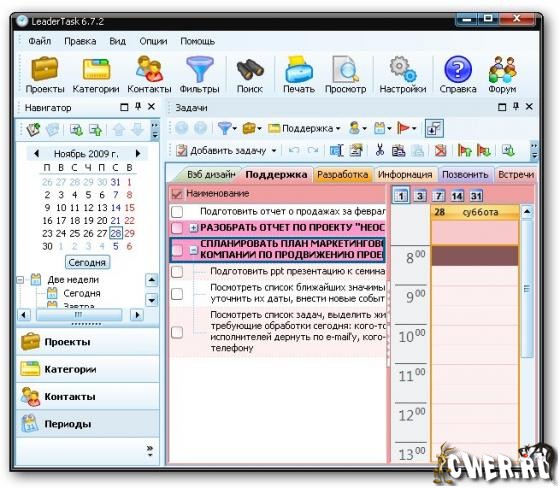The height and width of the screenshot is (488, 560).
Task: Click the Сегодня button under calendar
Action: click(88, 263)
